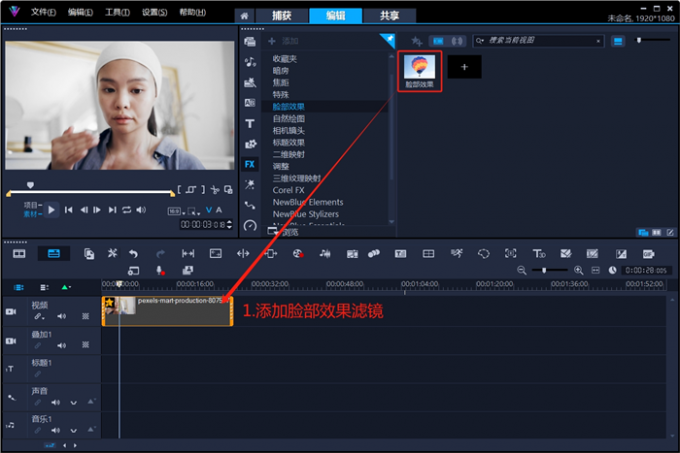Screen dimensions: 680x453
Task: Mute the 视频 track speaker
Action: [62, 316]
